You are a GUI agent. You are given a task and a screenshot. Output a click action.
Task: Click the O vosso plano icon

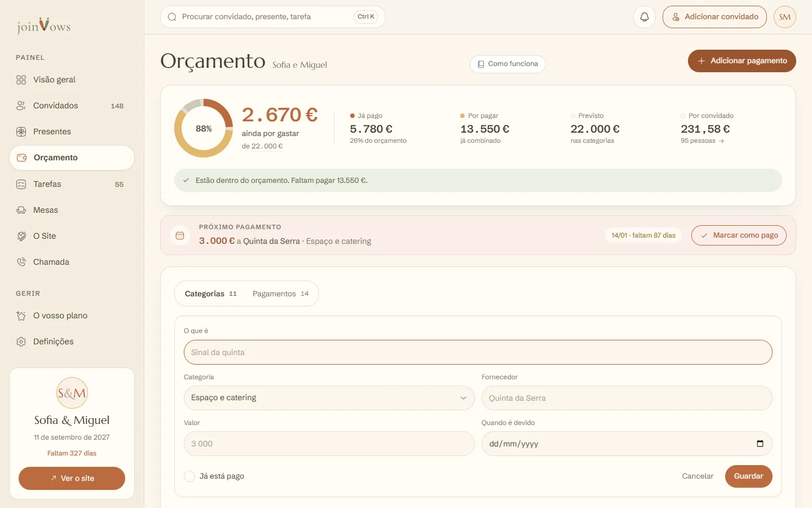tap(21, 316)
